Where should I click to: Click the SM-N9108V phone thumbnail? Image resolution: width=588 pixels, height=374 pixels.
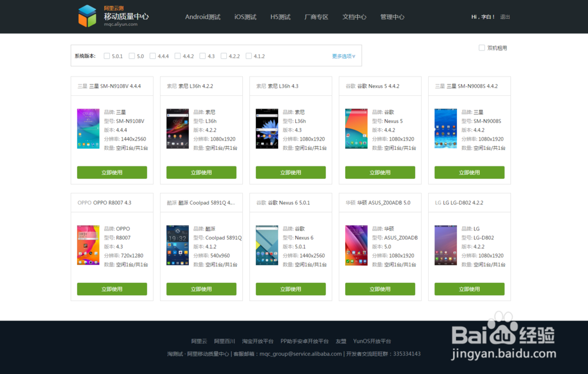click(x=88, y=129)
